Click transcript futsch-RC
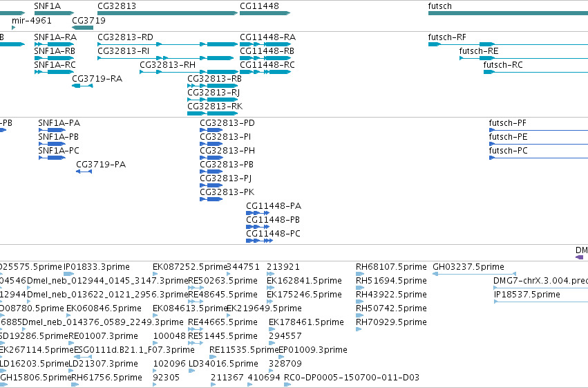Screen dimensions: 588x388 click(x=535, y=72)
